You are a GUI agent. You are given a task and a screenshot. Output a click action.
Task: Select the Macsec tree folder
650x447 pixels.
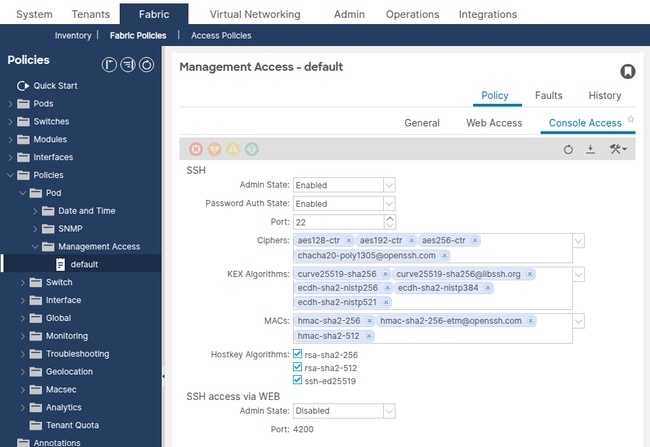click(61, 389)
